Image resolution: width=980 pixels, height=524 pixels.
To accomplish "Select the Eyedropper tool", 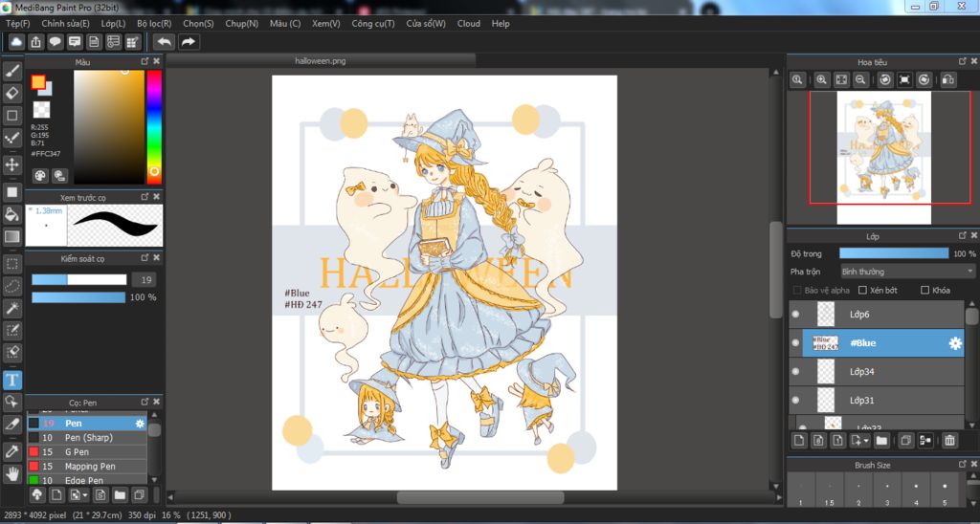I will pos(11,451).
